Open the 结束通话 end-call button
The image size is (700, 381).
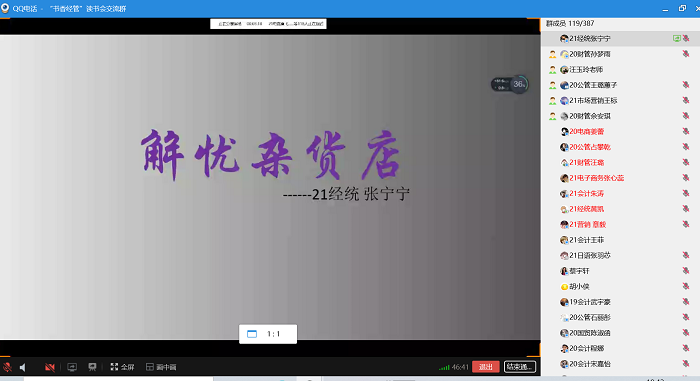coord(520,367)
